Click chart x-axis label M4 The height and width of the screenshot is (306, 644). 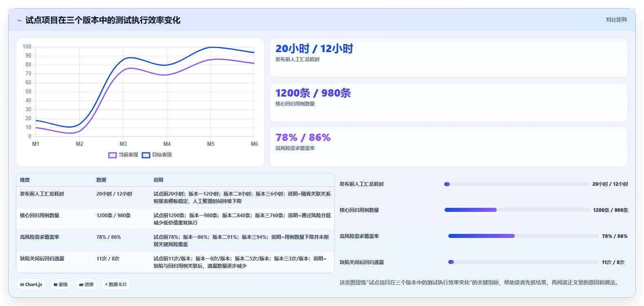coord(167,144)
